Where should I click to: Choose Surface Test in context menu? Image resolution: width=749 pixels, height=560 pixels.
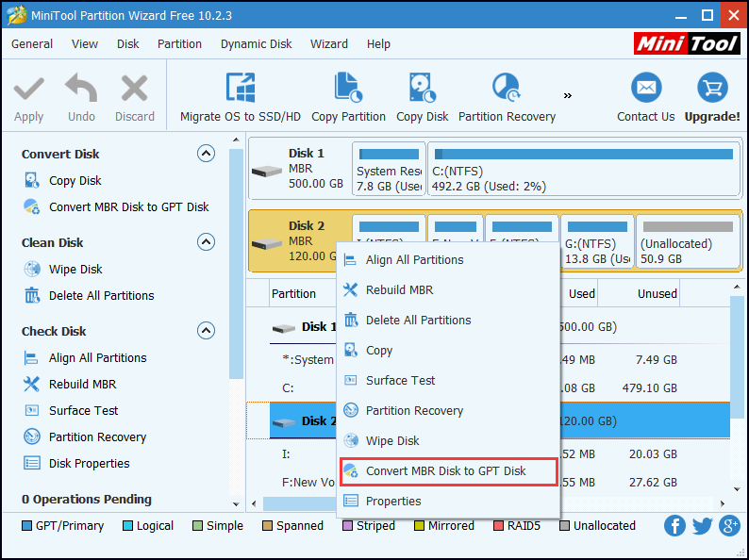click(x=448, y=380)
